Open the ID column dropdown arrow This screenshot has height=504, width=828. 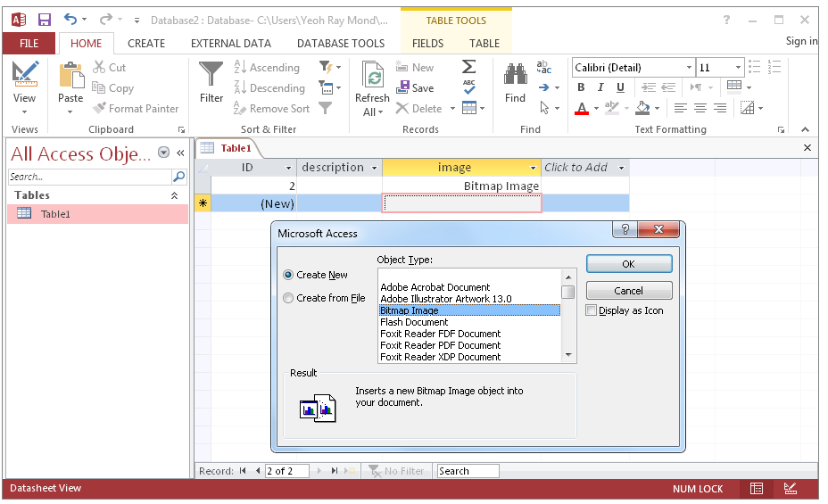click(288, 168)
